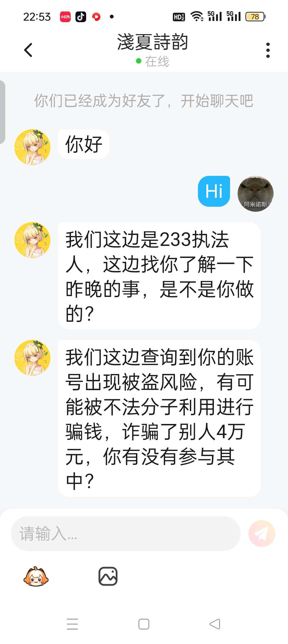Tap the Xiaohongshu notification icon in status bar
This screenshot has height=644, width=288.
[65, 17]
